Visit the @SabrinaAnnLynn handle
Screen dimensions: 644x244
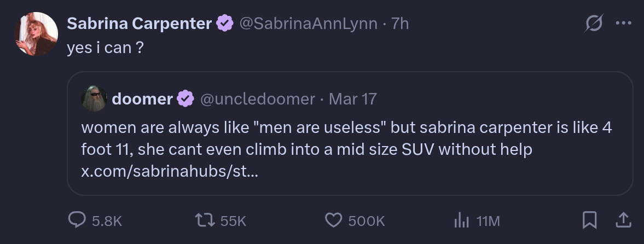click(308, 24)
